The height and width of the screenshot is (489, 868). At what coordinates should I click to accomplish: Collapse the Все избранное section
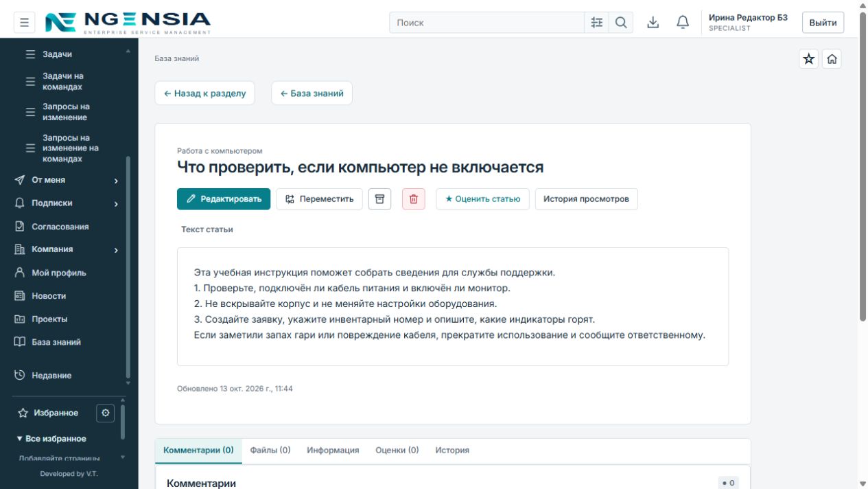(x=51, y=439)
